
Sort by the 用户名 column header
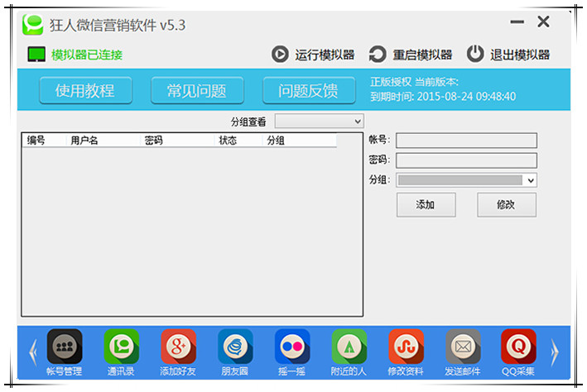103,141
